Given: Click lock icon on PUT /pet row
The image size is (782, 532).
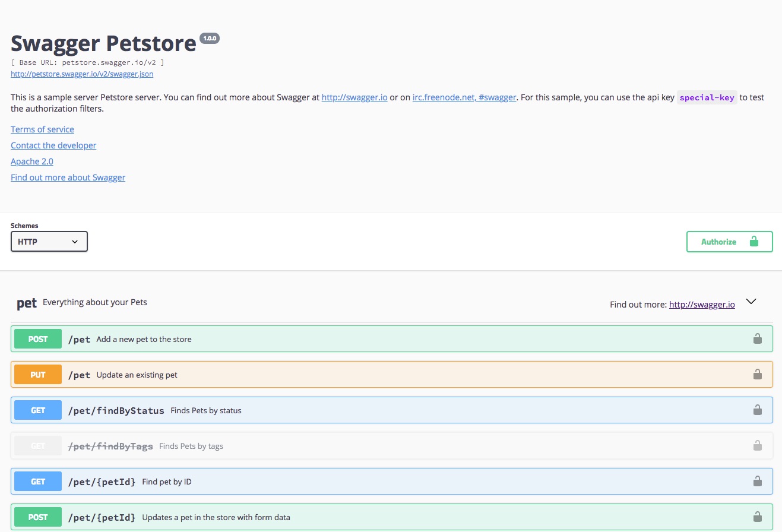Looking at the screenshot, I should point(757,375).
